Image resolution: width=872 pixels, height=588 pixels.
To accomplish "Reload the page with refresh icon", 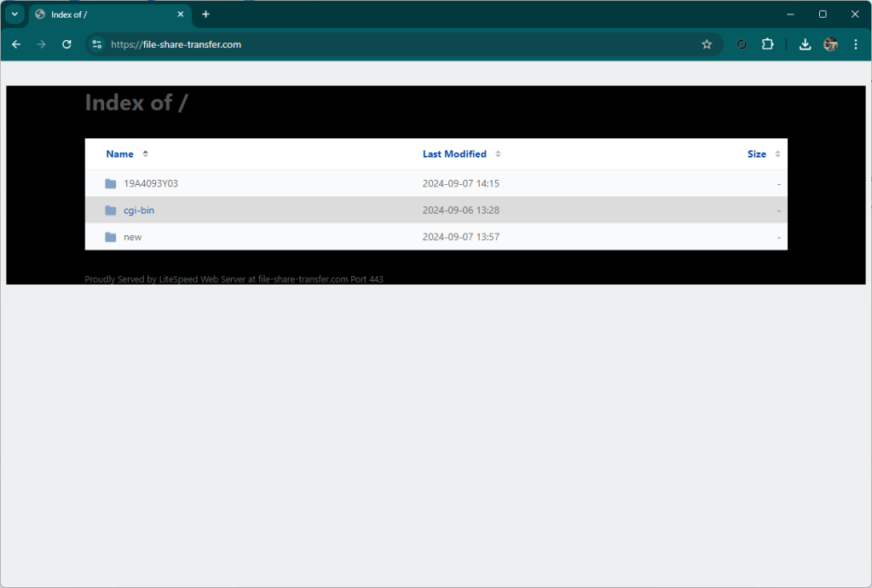I will (x=66, y=44).
